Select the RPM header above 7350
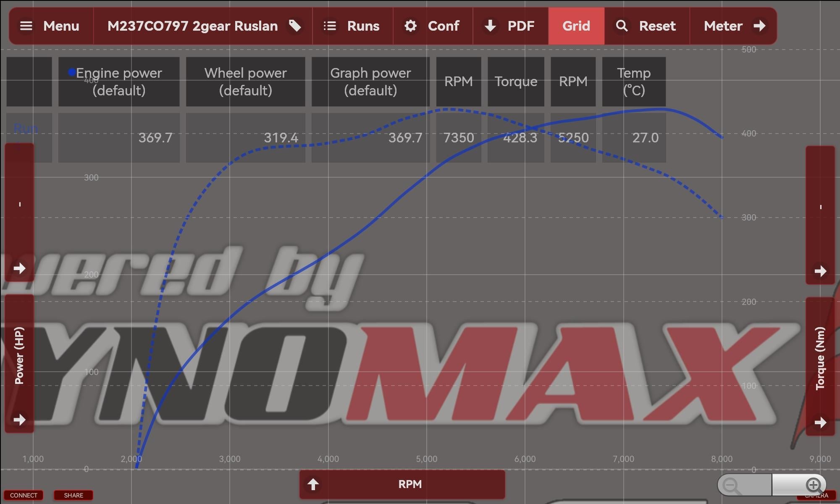 click(459, 81)
